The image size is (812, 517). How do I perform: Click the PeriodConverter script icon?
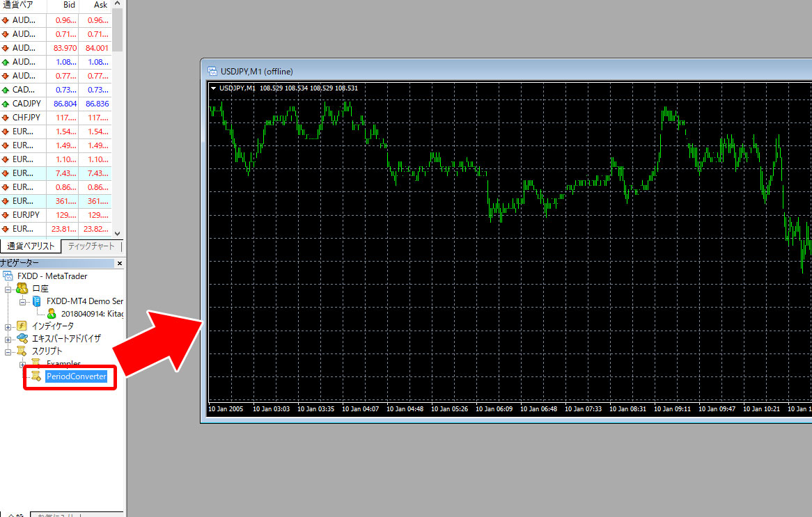coord(36,376)
